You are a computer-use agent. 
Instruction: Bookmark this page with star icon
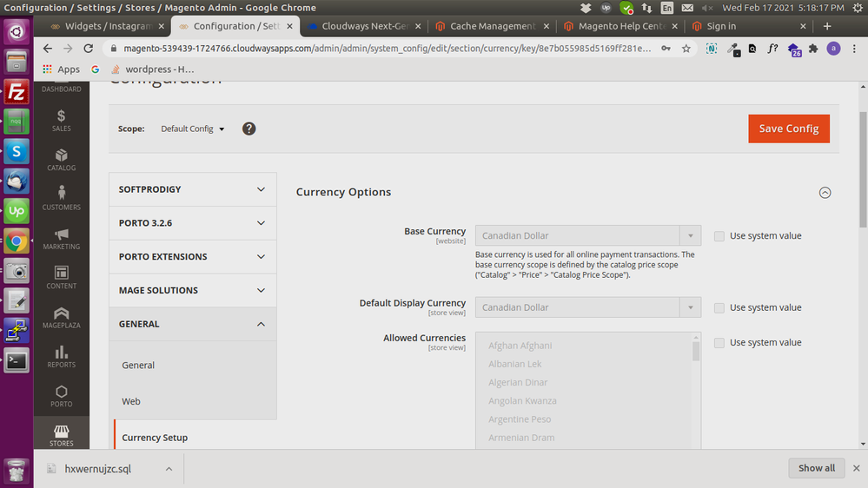click(x=686, y=49)
